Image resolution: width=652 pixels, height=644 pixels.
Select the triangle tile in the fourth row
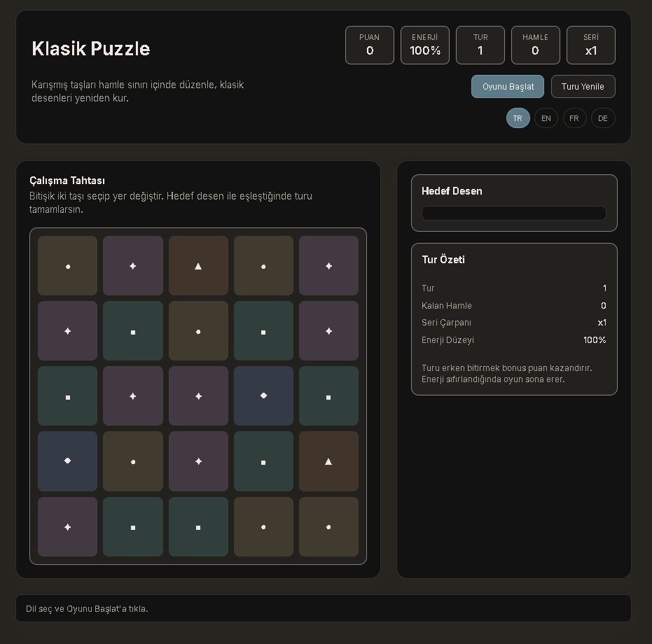click(x=328, y=461)
